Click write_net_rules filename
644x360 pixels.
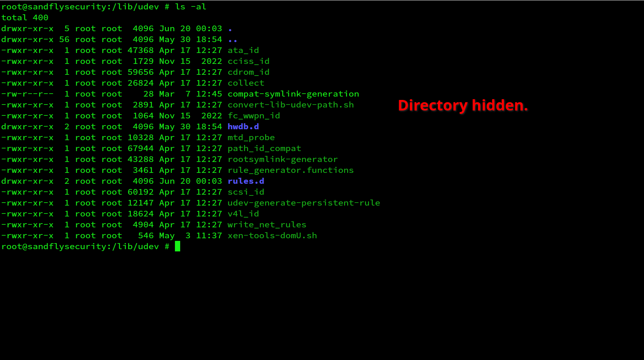[267, 225]
